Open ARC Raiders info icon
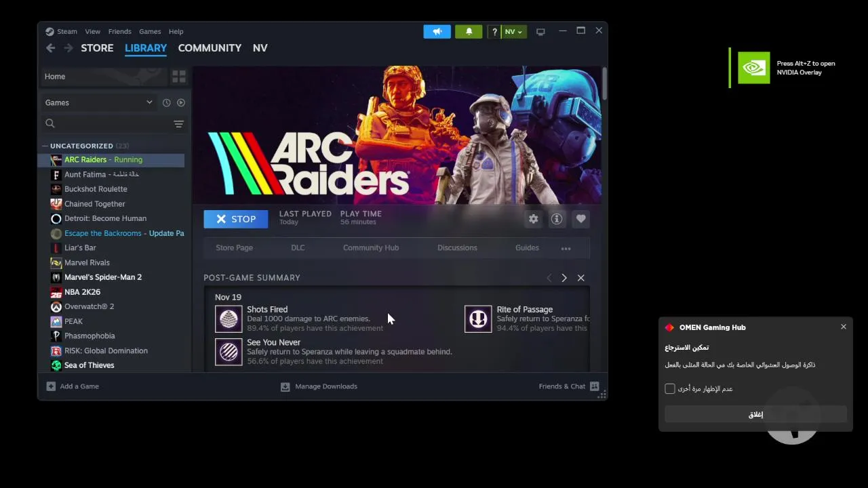The image size is (868, 488). 557,219
